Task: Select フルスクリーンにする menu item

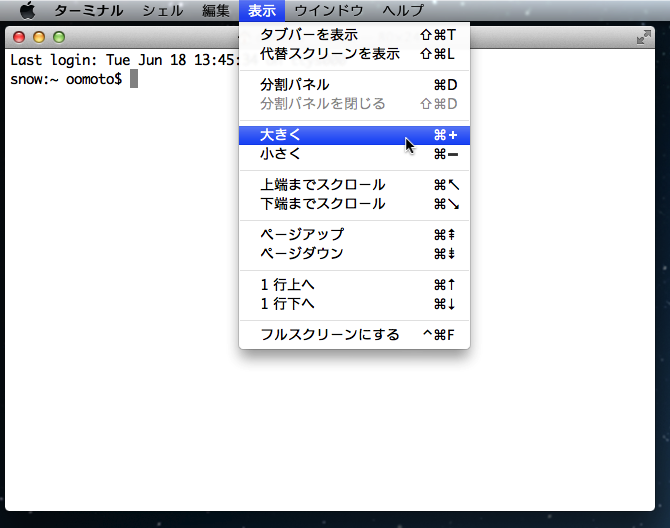Action: click(354, 334)
